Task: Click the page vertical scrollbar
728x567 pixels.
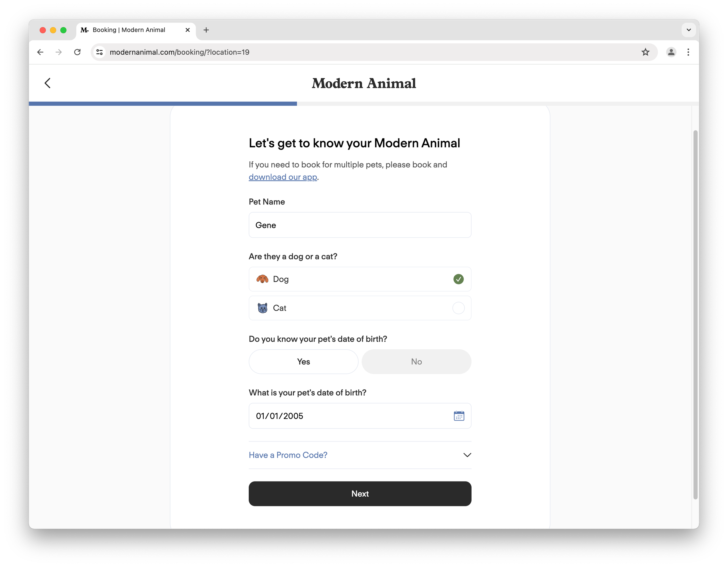Action: (695, 313)
